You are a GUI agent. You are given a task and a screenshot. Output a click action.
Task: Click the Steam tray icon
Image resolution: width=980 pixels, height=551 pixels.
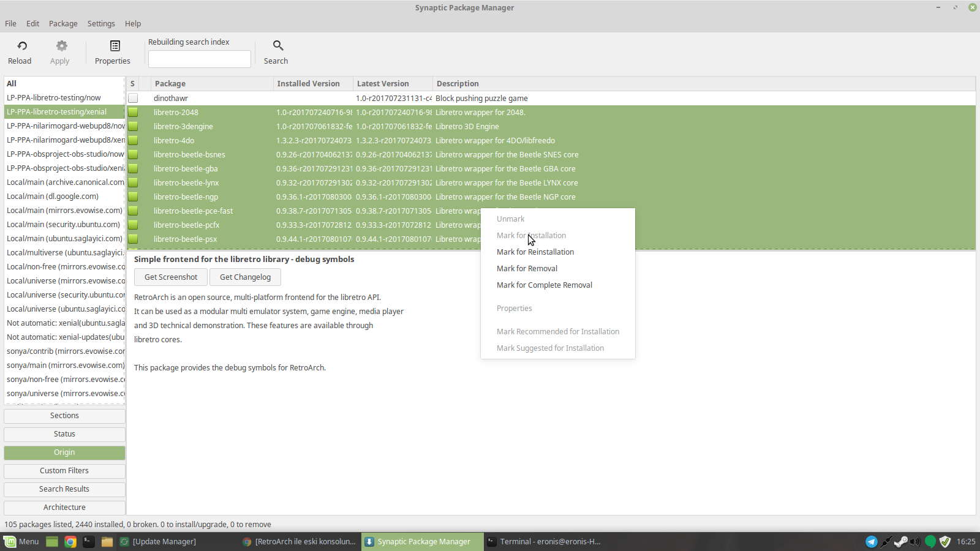point(900,542)
